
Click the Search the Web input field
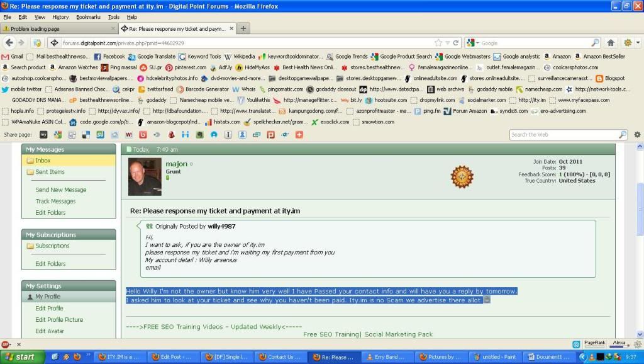click(x=565, y=135)
